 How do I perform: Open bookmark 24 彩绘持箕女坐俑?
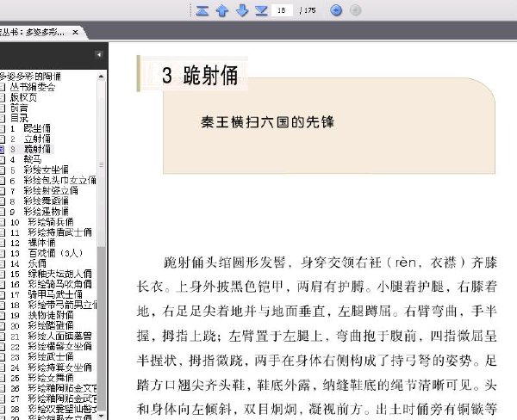click(51, 367)
